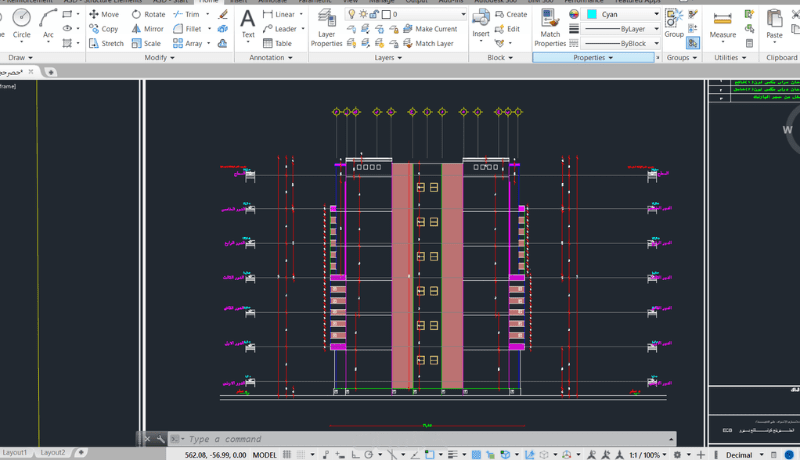This screenshot has height=460, width=800.
Task: Click the Group tool
Action: (x=674, y=23)
